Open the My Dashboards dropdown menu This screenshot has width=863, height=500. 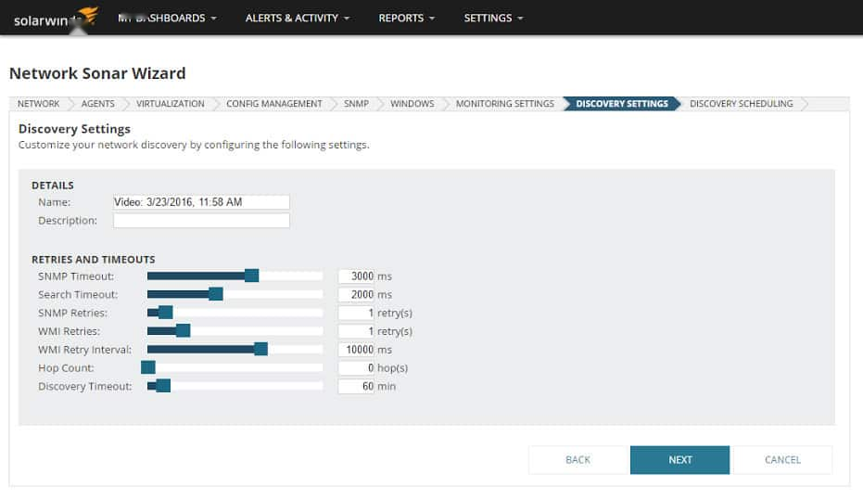click(x=167, y=18)
